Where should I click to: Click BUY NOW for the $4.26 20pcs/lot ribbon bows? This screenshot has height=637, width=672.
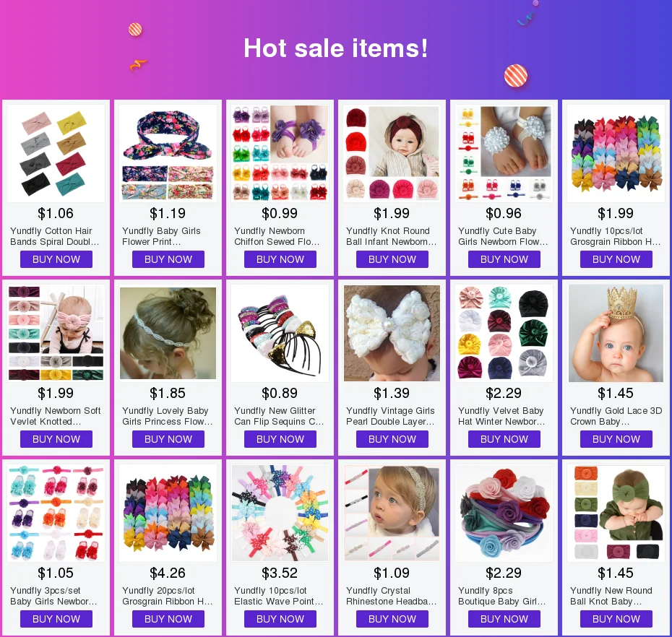168,619
